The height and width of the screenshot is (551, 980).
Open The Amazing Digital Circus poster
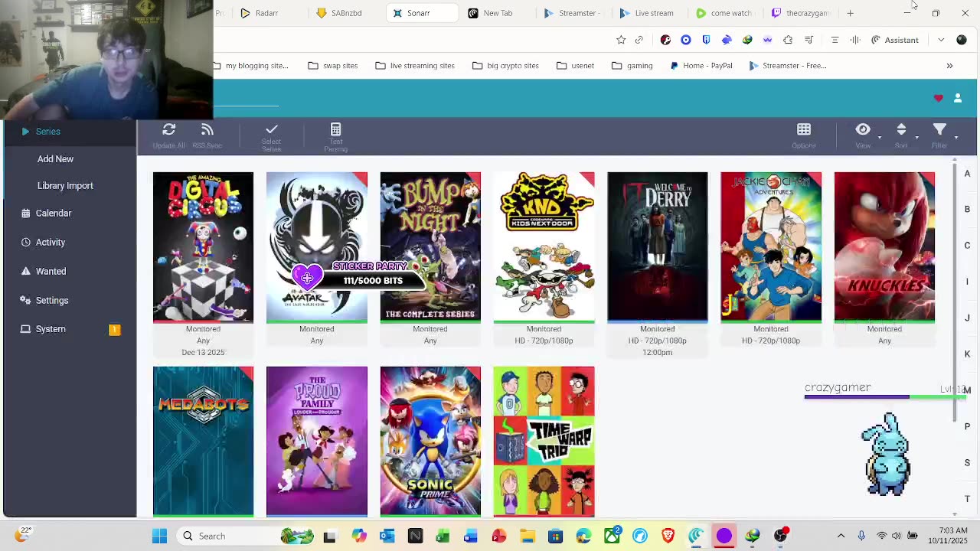[x=203, y=246]
